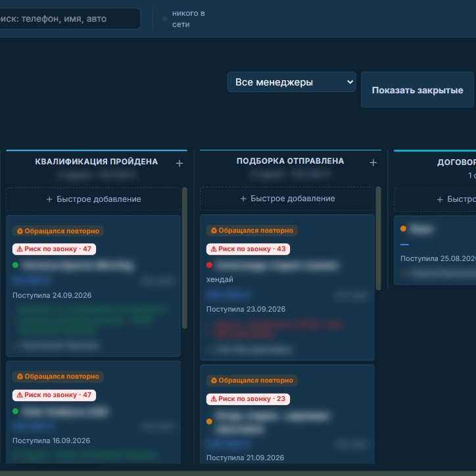Add card via plus in Подборка отправлена header
Viewport: 476px width, 476px height.
(373, 162)
